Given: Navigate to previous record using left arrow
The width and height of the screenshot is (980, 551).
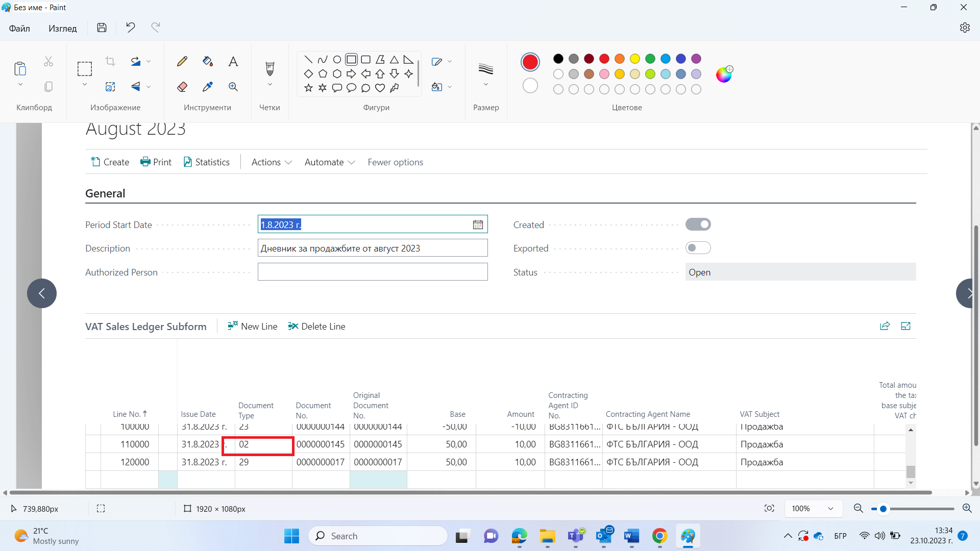Looking at the screenshot, I should pyautogui.click(x=42, y=293).
